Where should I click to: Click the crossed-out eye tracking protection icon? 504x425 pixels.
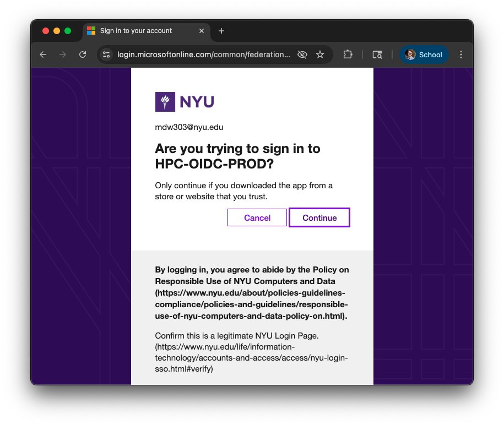302,55
